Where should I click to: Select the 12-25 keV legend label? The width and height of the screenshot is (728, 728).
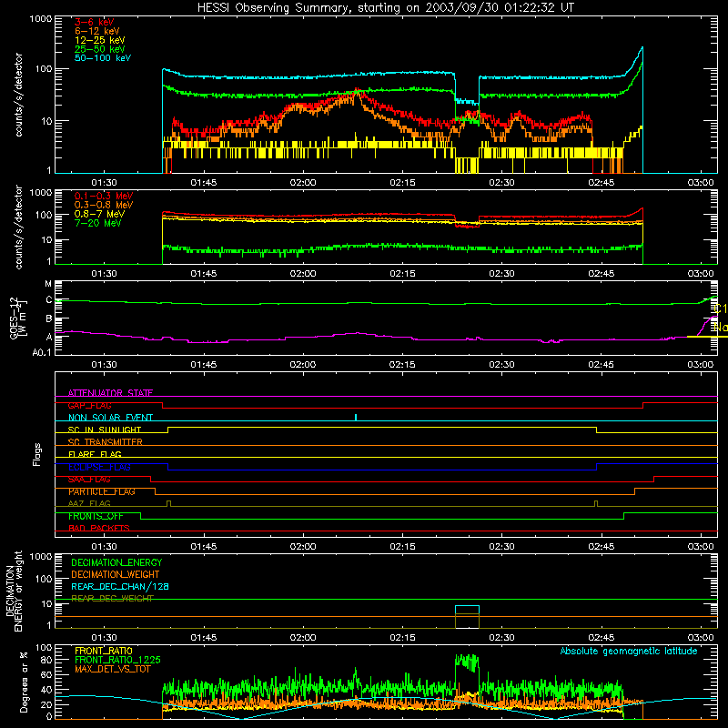click(x=100, y=40)
